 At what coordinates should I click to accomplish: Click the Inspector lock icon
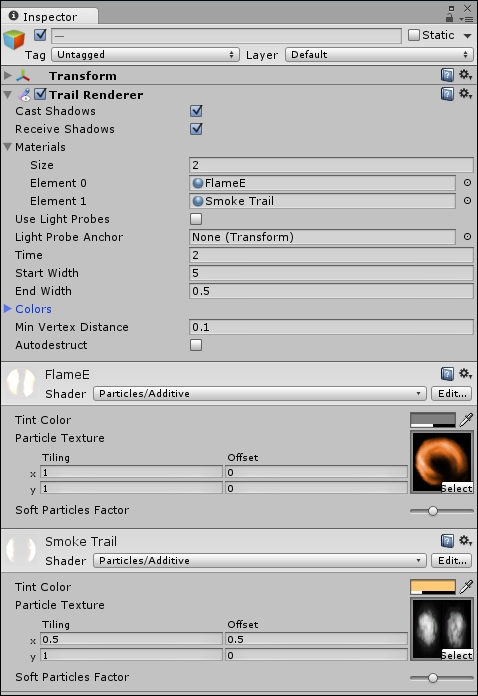click(450, 17)
